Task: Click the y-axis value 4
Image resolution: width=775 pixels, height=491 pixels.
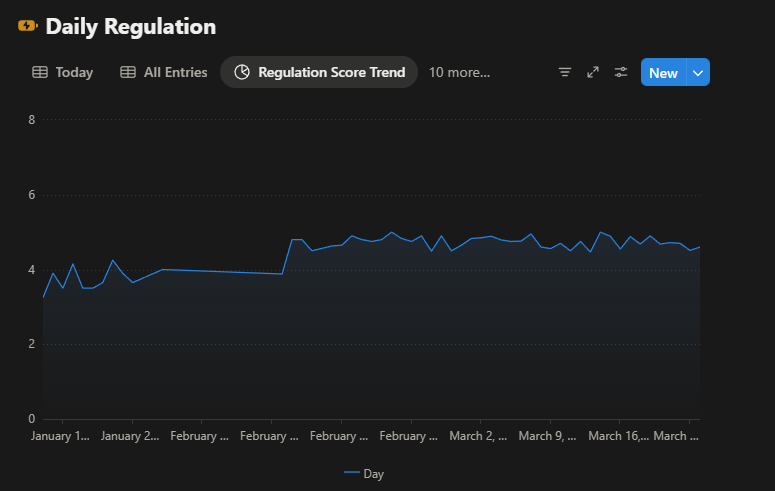Action: [32, 270]
